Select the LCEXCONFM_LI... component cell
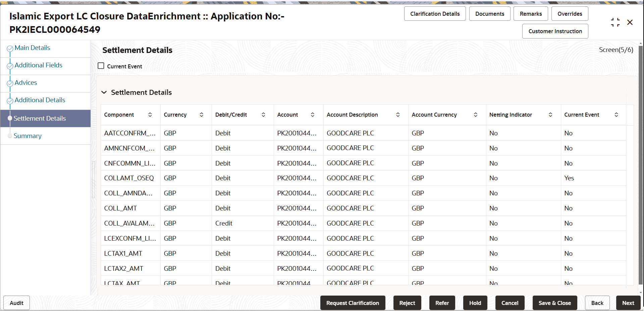The height and width of the screenshot is (311, 644). click(x=130, y=239)
